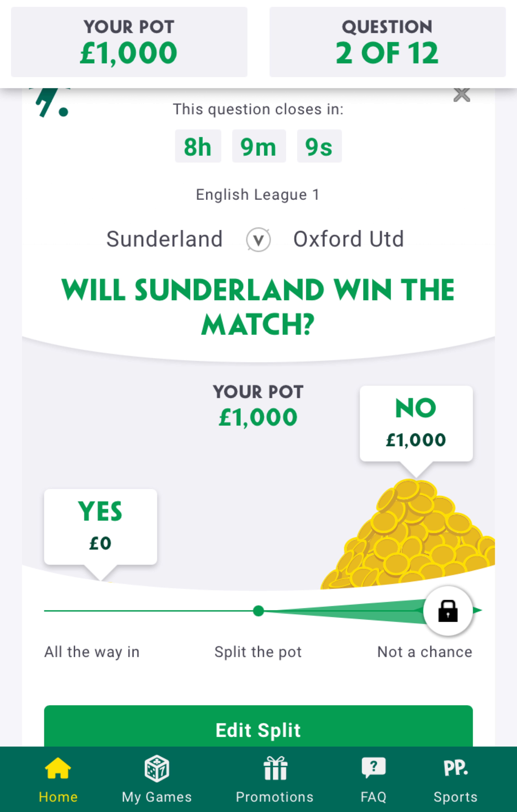Click the Question 2 of 12 box
The image size is (517, 812).
coord(387,42)
